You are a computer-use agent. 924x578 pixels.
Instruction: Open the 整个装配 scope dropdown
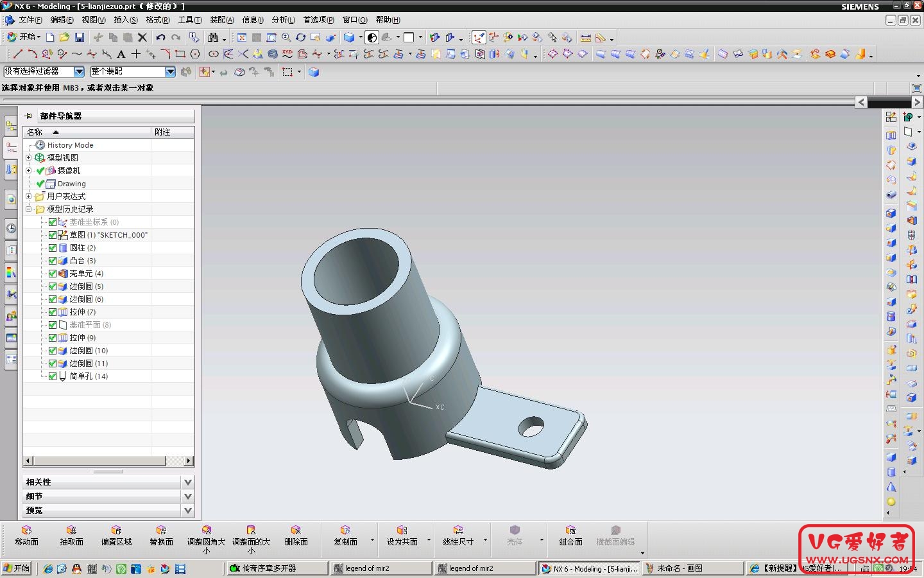[x=170, y=71]
